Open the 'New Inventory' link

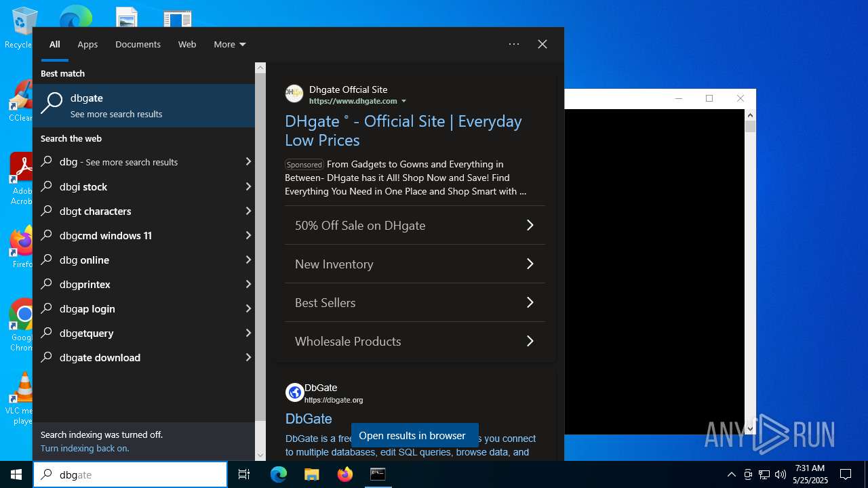(x=415, y=264)
